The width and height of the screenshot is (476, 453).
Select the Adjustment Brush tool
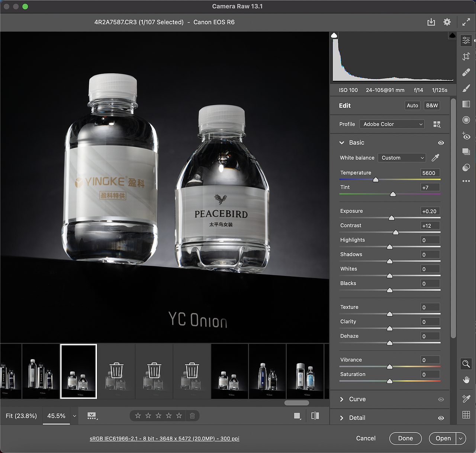(x=466, y=88)
